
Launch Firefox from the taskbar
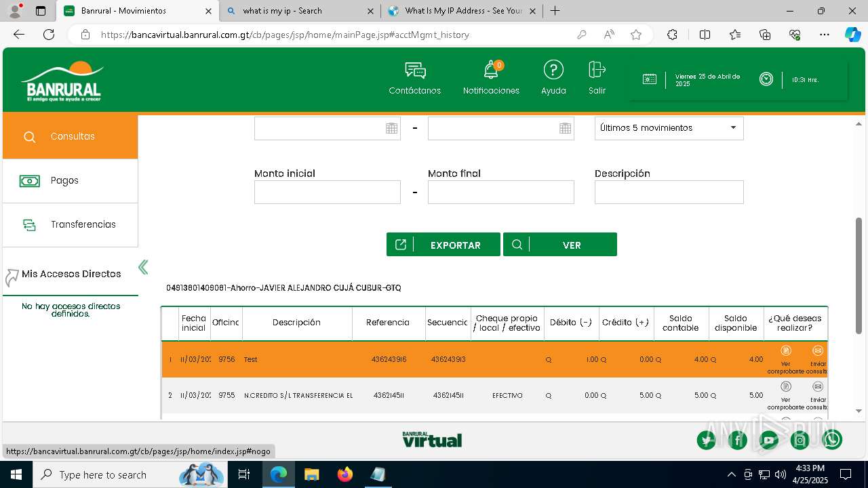pos(345,474)
